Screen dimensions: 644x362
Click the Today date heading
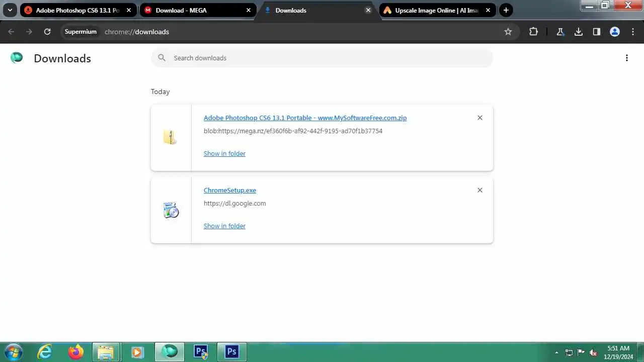tap(160, 92)
